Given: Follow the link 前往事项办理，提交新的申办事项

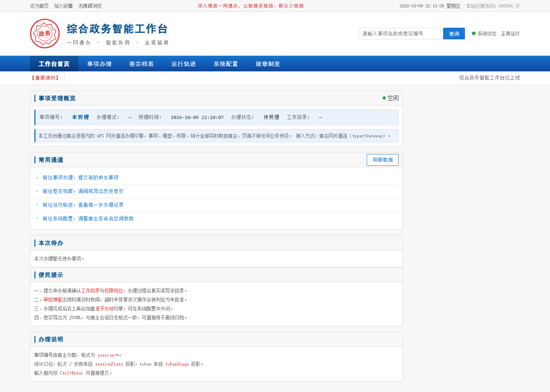Looking at the screenshot, I should pos(81,177).
